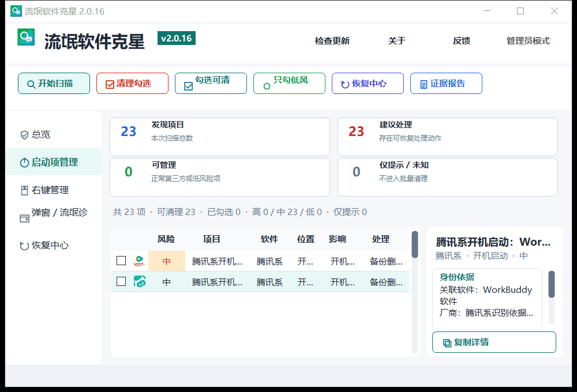
Task: Maximize the application window
Action: coord(520,11)
